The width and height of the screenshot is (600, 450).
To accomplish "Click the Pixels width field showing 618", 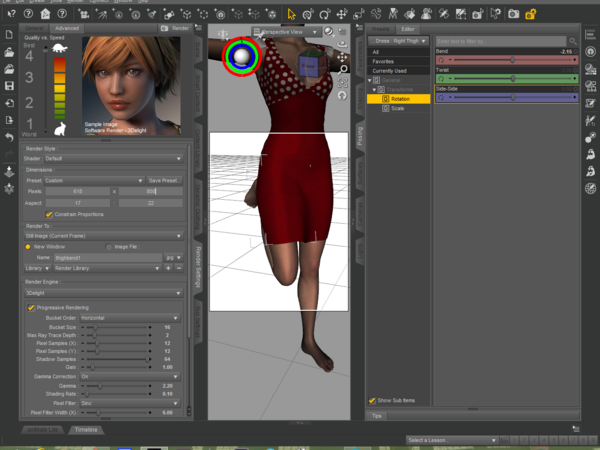I will 78,191.
